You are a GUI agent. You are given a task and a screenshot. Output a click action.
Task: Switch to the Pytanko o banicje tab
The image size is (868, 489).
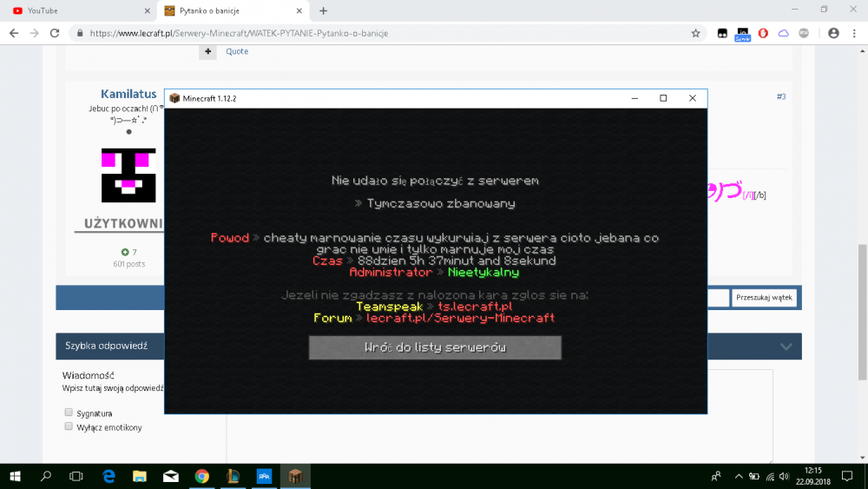233,10
